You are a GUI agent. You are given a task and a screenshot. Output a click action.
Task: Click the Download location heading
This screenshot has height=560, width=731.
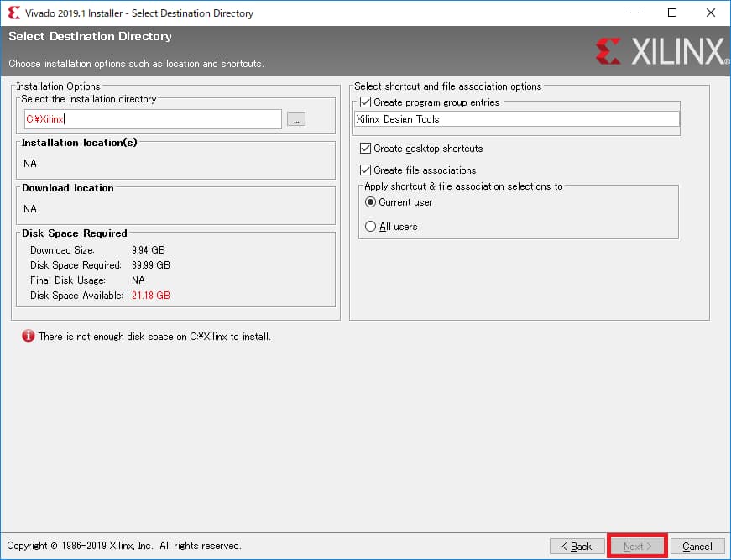68,188
